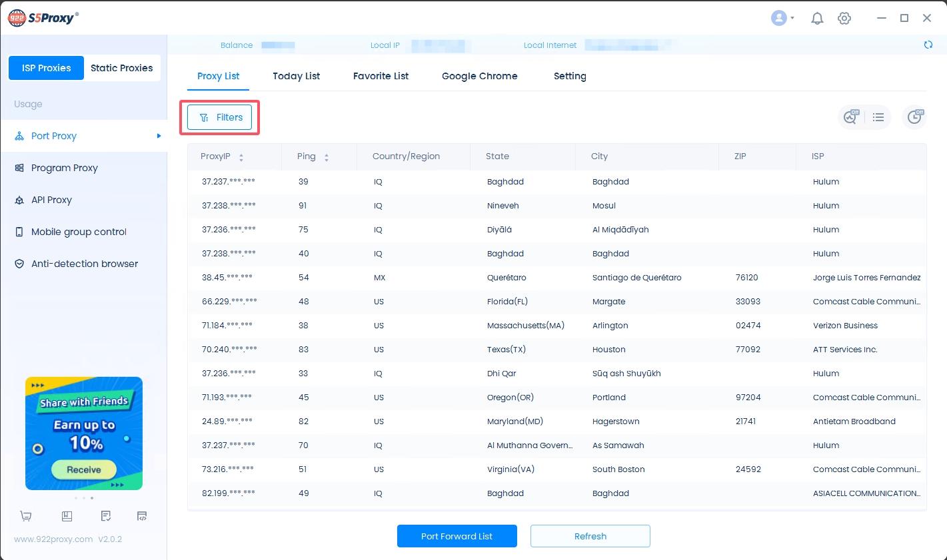Click the settings gear icon in title bar
The width and height of the screenshot is (947, 560).
[x=844, y=19]
